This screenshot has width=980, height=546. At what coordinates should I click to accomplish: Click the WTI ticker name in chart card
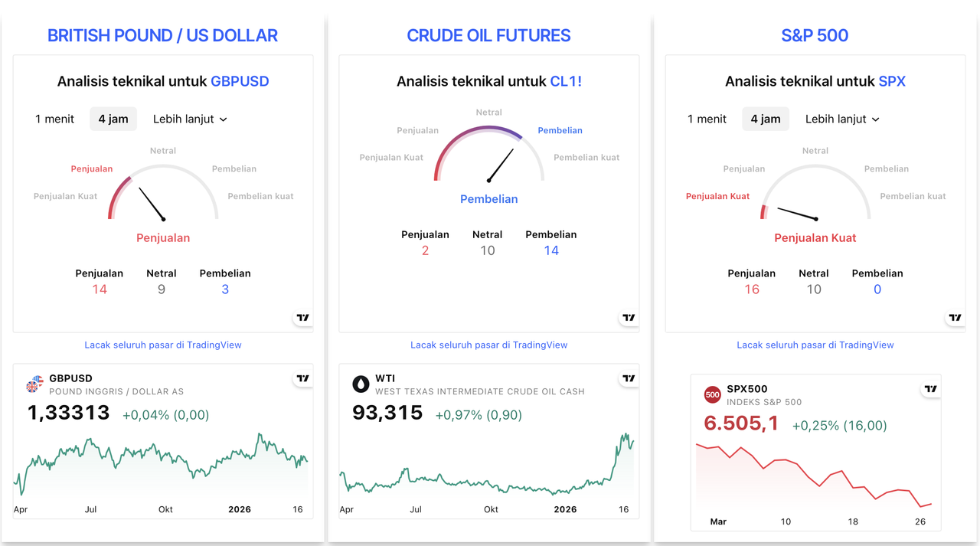pos(385,378)
